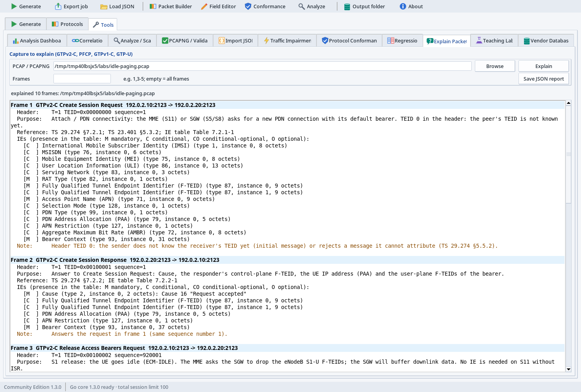Open the Analyze / Scan tab

coord(132,40)
